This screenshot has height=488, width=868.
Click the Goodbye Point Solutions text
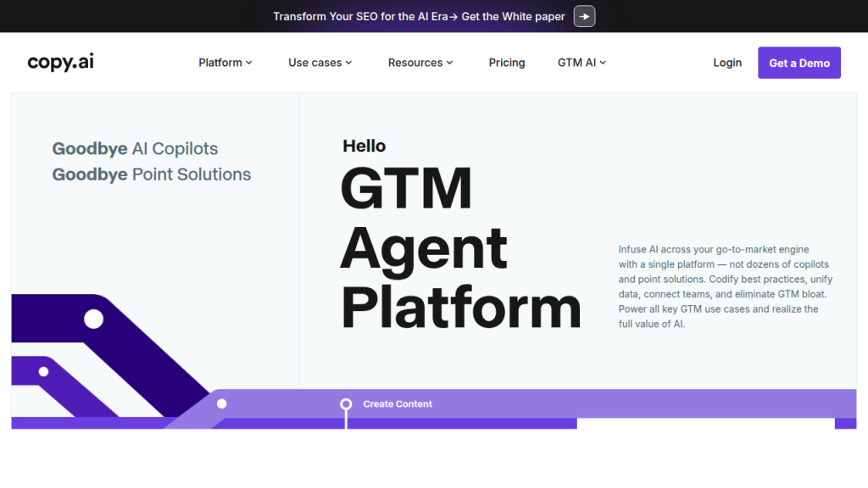(x=152, y=175)
